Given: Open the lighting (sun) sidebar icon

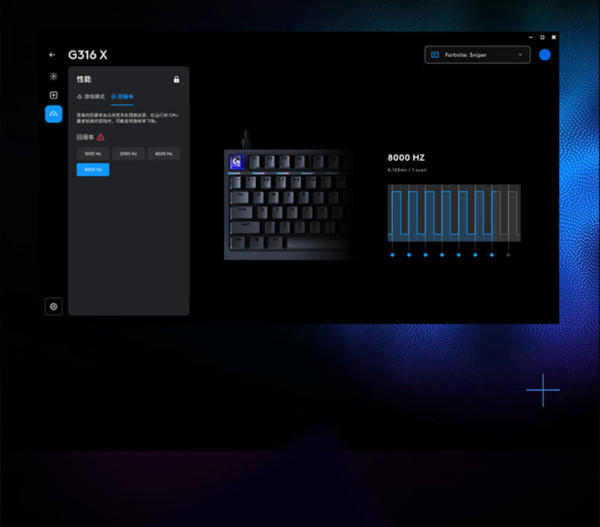Looking at the screenshot, I should click(x=54, y=76).
